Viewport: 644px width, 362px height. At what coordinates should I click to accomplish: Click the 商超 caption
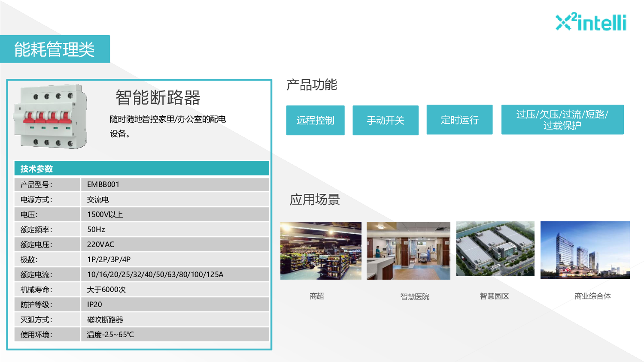coord(317,296)
